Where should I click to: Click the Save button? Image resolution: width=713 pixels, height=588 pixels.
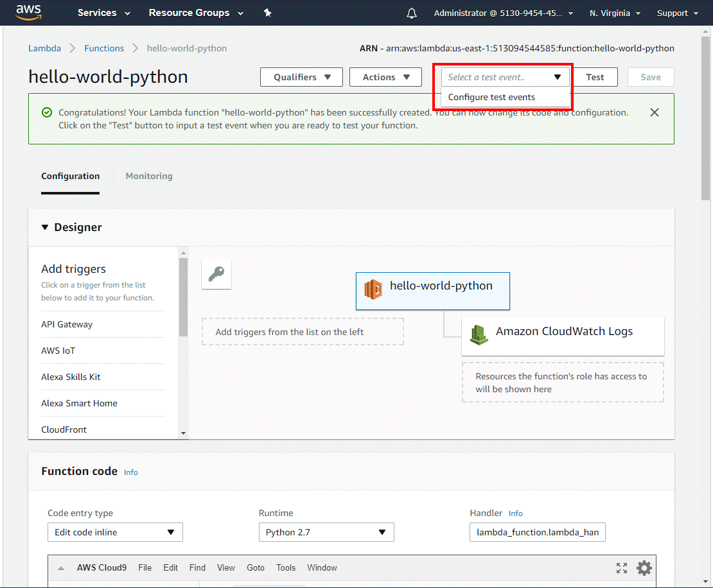coord(651,77)
